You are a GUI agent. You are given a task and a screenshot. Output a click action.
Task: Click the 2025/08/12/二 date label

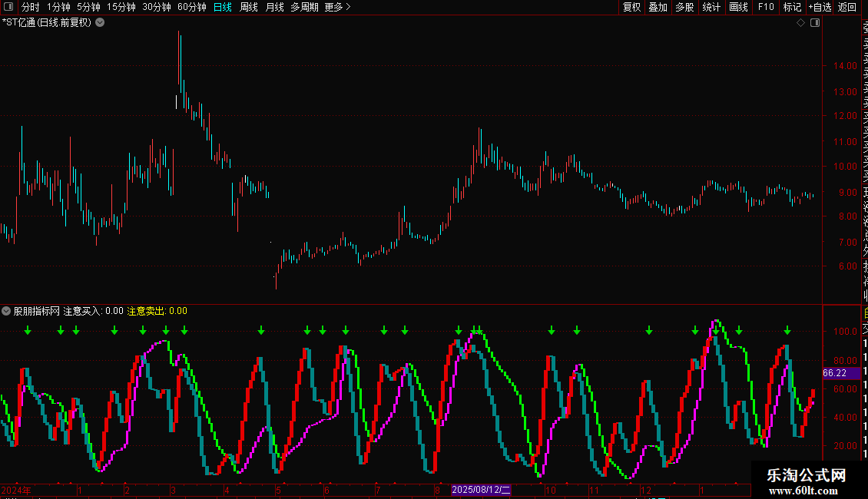(x=481, y=490)
